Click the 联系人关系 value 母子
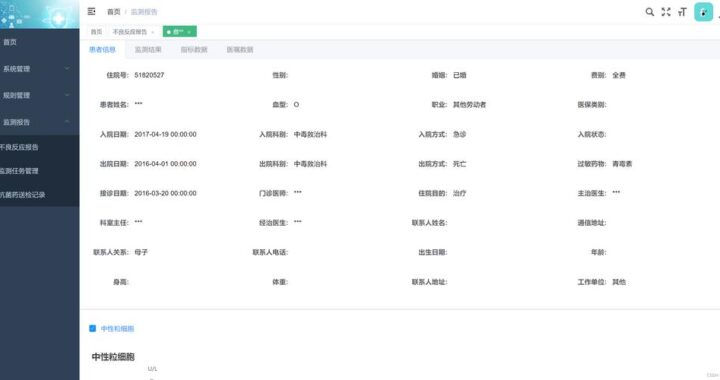The height and width of the screenshot is (380, 720). (141, 252)
